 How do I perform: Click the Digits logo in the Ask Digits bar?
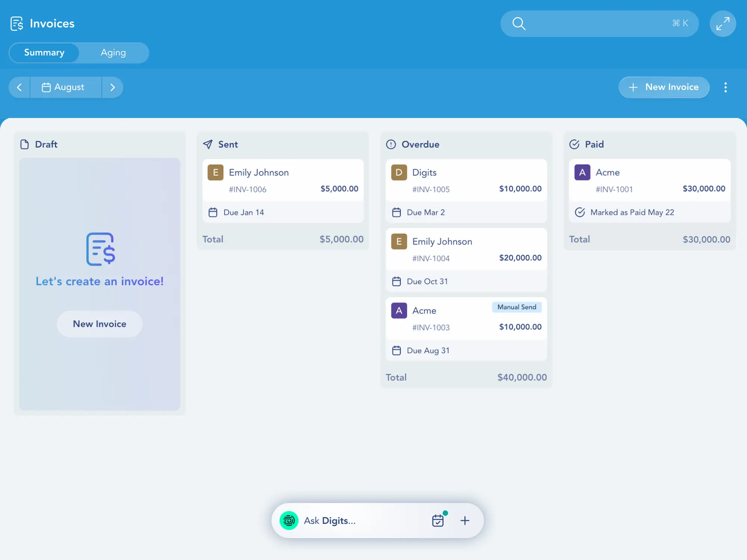[288, 520]
